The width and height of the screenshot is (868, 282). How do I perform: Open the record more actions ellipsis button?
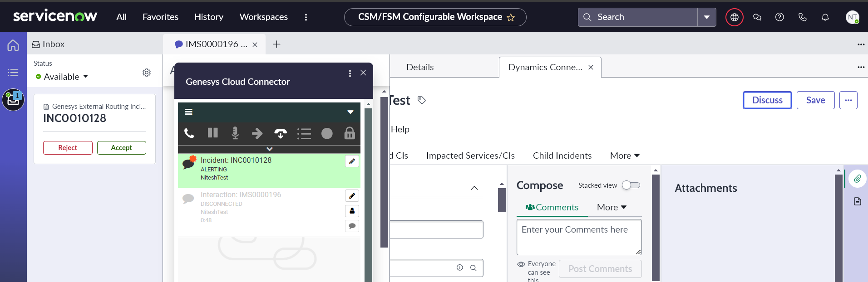point(848,100)
